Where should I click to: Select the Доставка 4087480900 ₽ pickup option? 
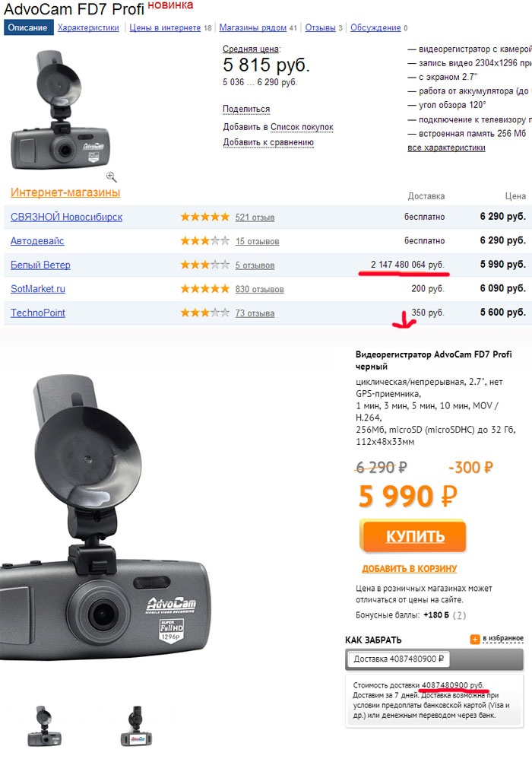[x=398, y=659]
